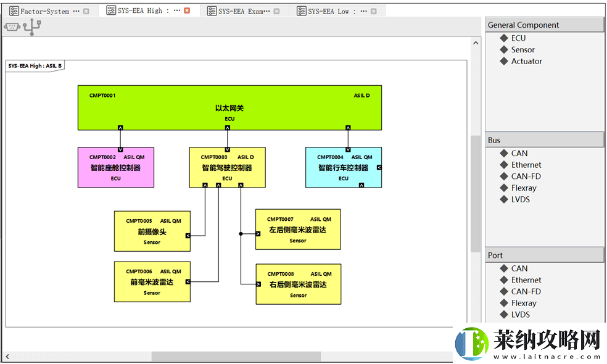Click the vertical scrollbar thumb
Image resolution: width=607 pixels, height=364 pixels.
476,194
